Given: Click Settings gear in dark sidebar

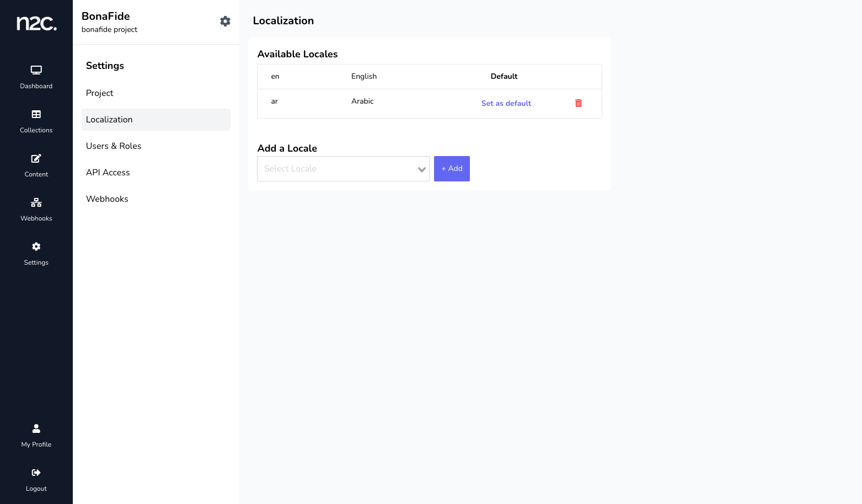Looking at the screenshot, I should tap(36, 246).
